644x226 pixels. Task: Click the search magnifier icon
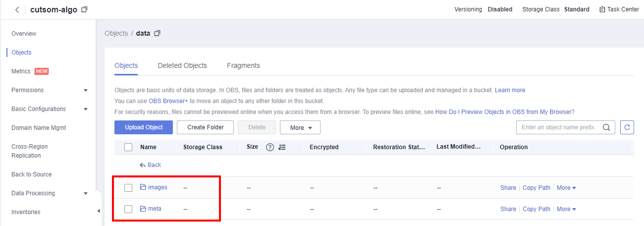click(x=606, y=127)
